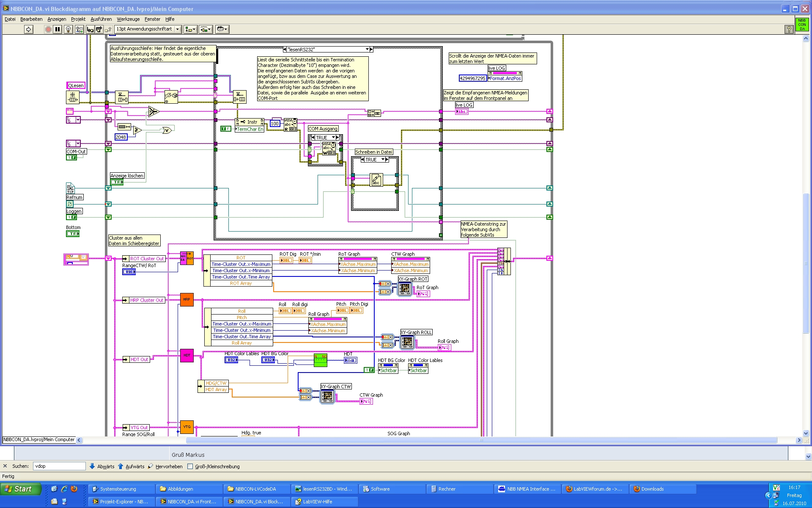The width and height of the screenshot is (812, 508).
Task: Toggle the Anzeige löschen boolean terminal
Action: (117, 182)
